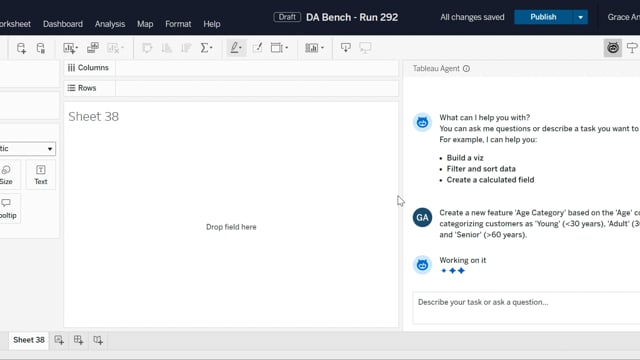Click the GA user avatar
The image size is (640, 360).
[422, 218]
